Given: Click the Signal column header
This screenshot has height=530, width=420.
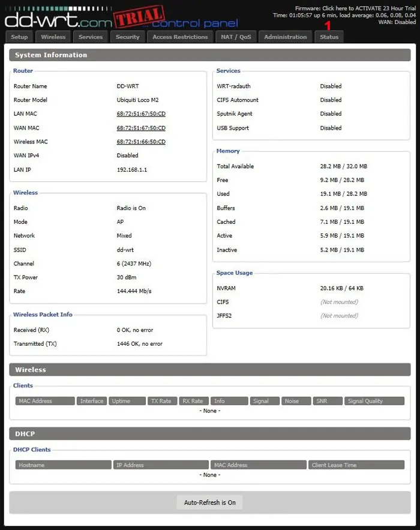Looking at the screenshot, I should coord(265,401).
